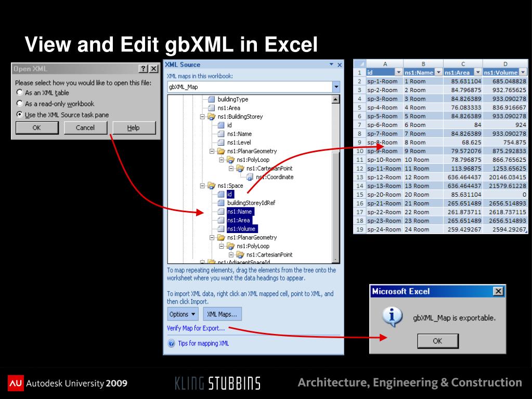Click OK in the Open XML dialog
Screen dimensions: 532x399
tap(36, 127)
